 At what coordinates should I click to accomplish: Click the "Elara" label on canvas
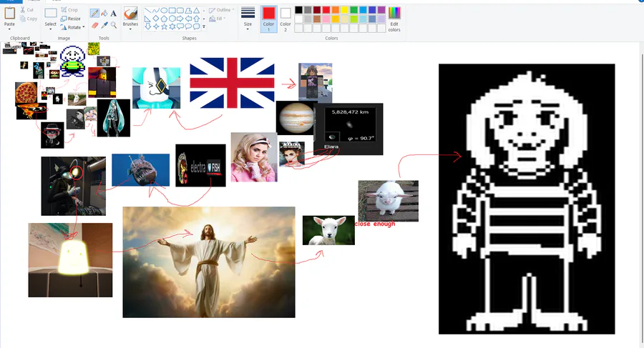tap(331, 146)
